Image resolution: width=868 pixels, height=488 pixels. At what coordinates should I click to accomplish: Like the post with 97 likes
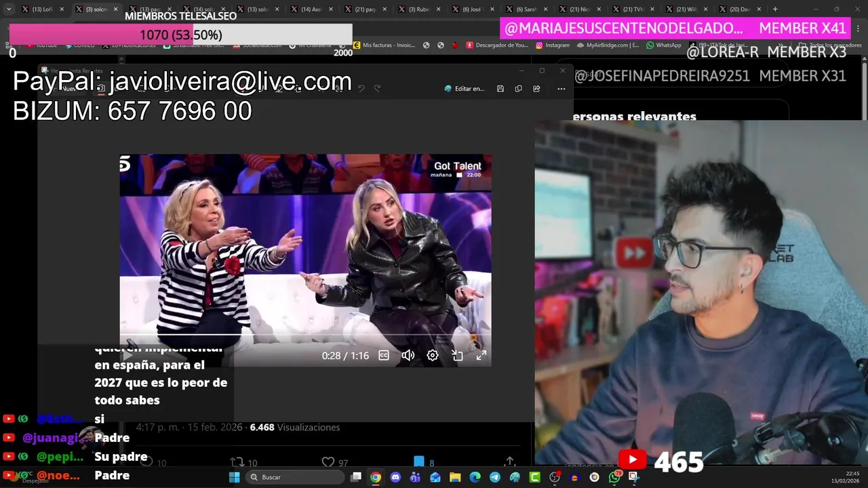pos(334,462)
